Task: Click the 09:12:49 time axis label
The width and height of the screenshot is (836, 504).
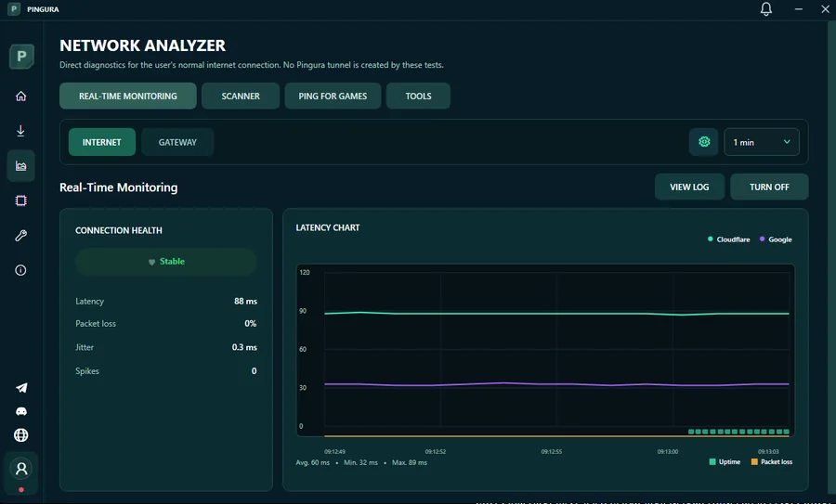Action: (334, 451)
